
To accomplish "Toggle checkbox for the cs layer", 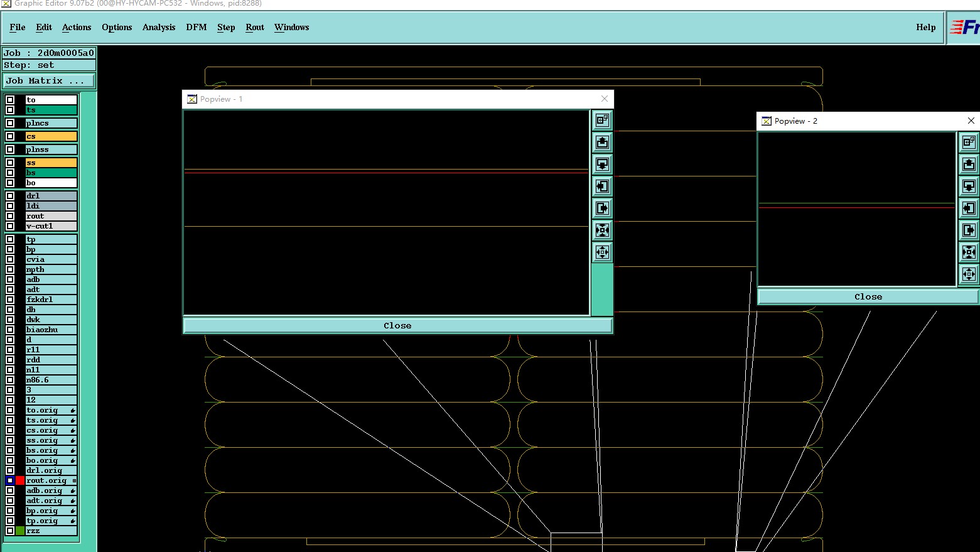I will pos(10,136).
